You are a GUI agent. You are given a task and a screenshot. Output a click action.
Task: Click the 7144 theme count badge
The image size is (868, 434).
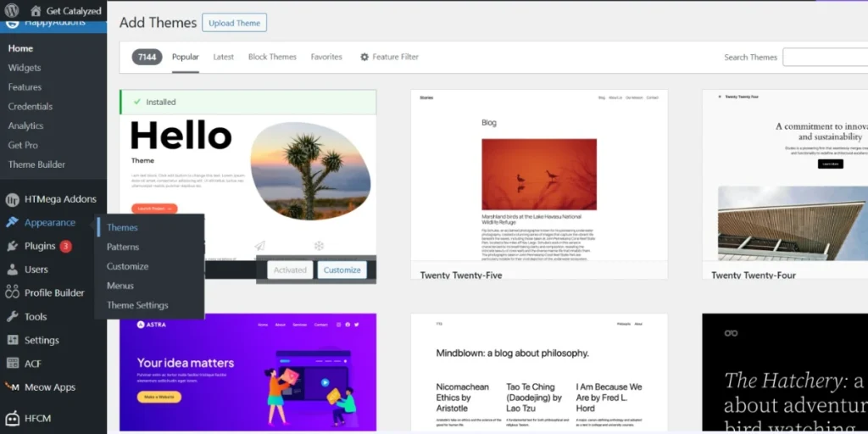147,57
